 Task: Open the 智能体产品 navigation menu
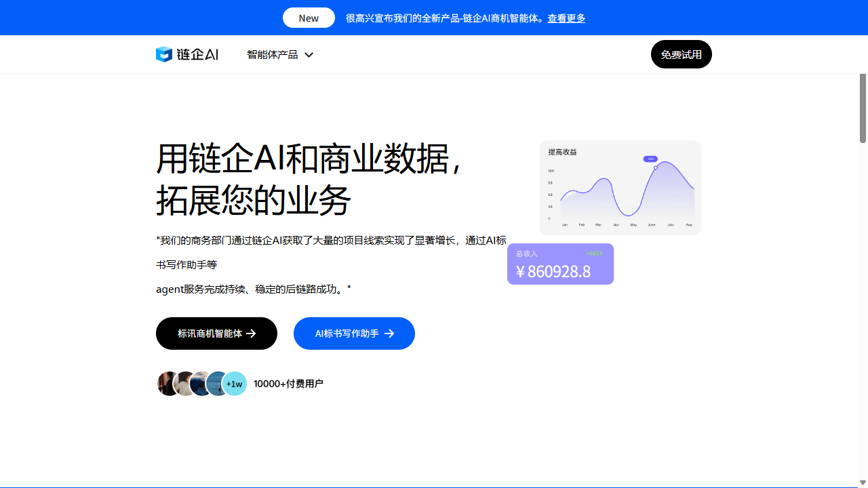coord(272,55)
